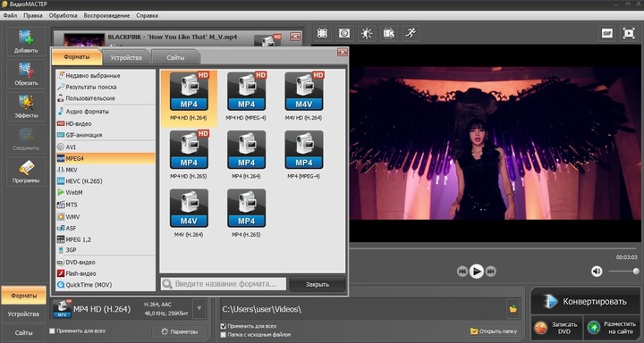The image size is (644, 343).
Task: Enable Папка с исходным файлом checkbox
Action: [x=224, y=335]
